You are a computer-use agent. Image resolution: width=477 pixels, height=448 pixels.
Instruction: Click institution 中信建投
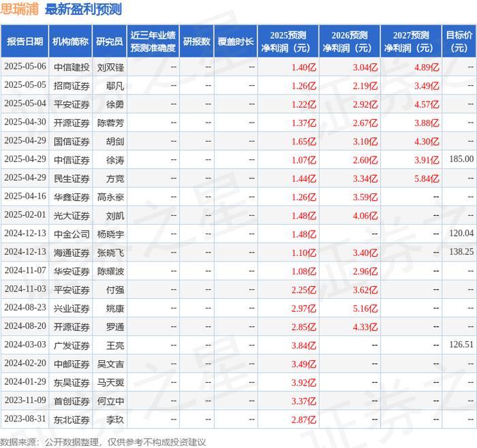[x=72, y=67]
